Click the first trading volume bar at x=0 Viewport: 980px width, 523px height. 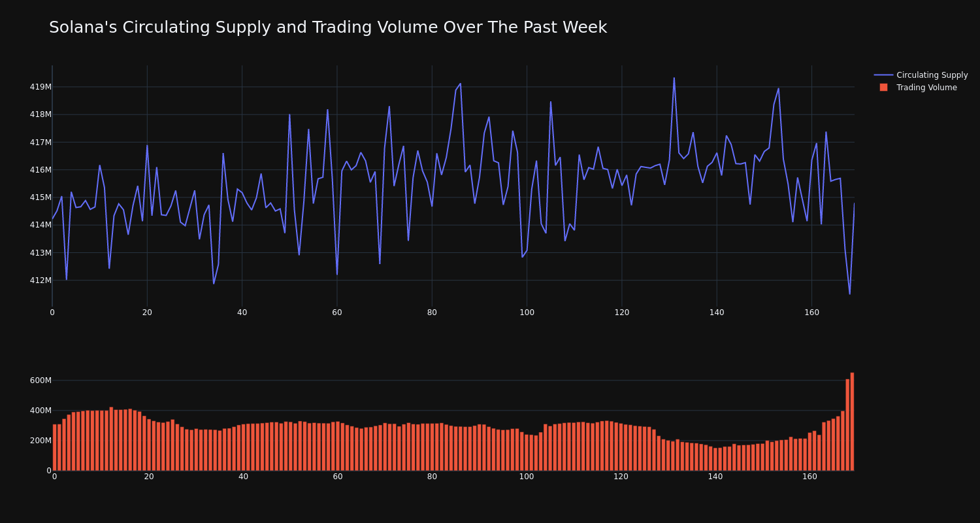[x=55, y=448]
